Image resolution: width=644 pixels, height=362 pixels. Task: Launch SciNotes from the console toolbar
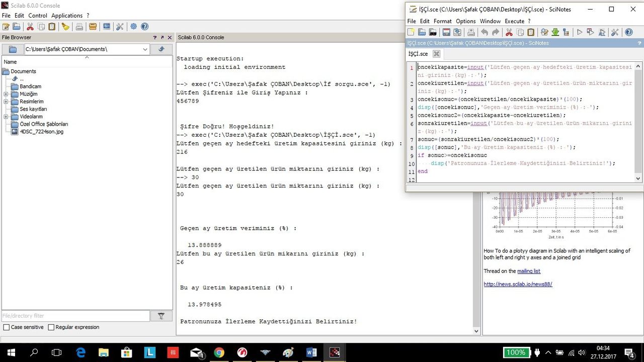[6, 27]
